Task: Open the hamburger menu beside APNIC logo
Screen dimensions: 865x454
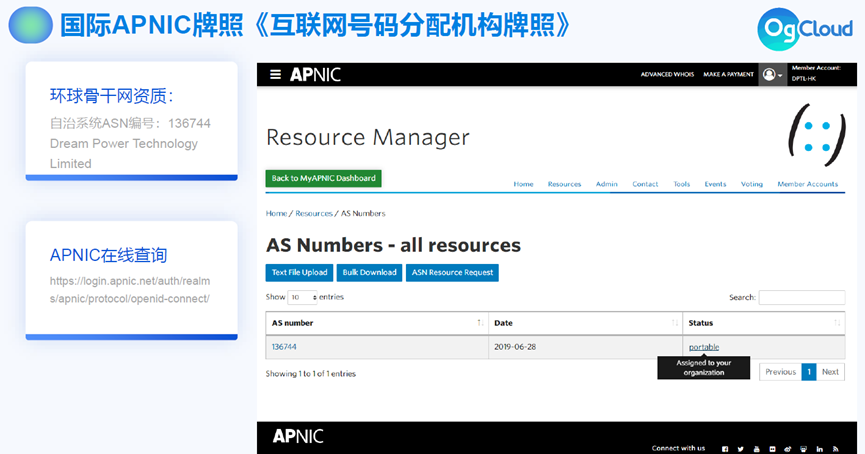Action: (x=276, y=74)
